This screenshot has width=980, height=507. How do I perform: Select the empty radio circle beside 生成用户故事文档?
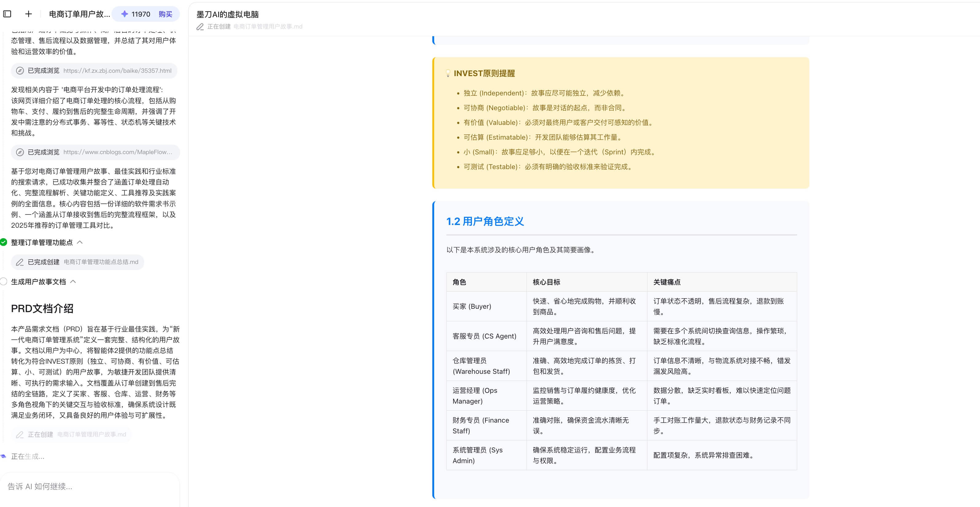[4, 281]
